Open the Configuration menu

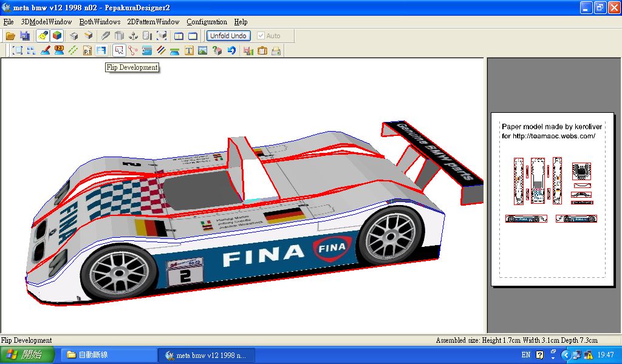pos(207,22)
